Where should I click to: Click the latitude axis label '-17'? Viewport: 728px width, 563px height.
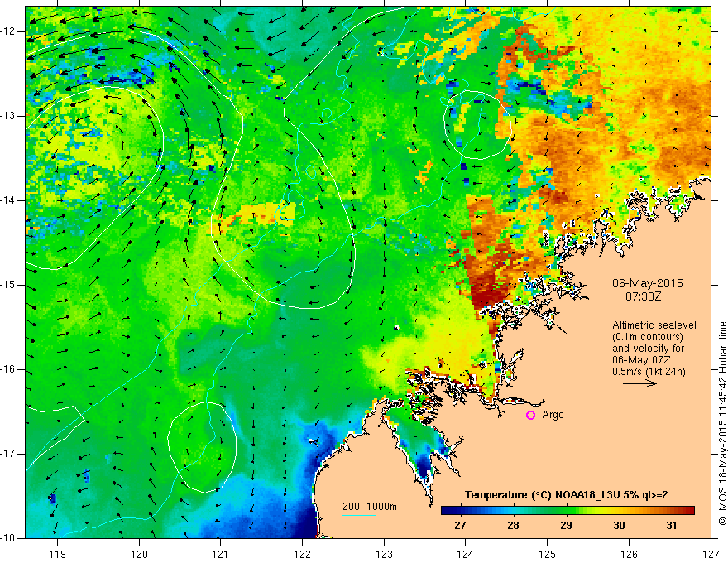[x=8, y=454]
